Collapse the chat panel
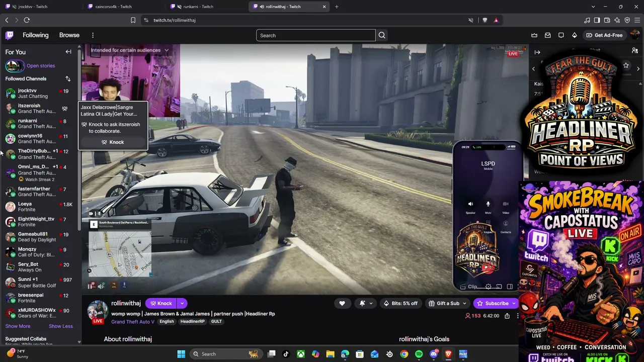The height and width of the screenshot is (362, 644). coord(537,52)
